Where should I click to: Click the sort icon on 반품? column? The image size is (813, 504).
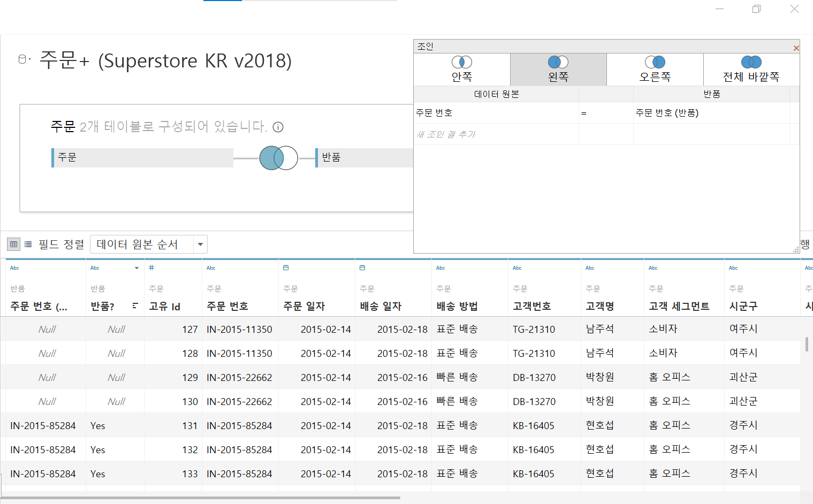(135, 306)
